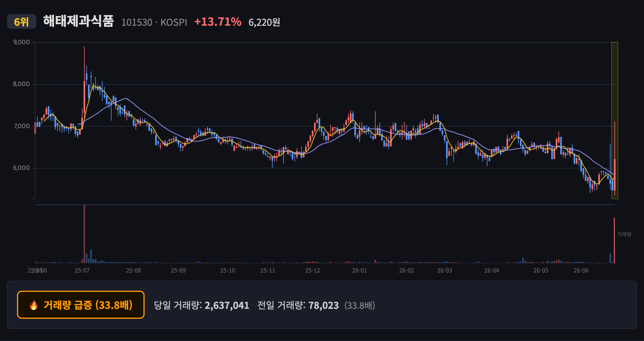This screenshot has width=644, height=341.
Task: Click the 25-12 date axis label
Action: pyautogui.click(x=313, y=271)
